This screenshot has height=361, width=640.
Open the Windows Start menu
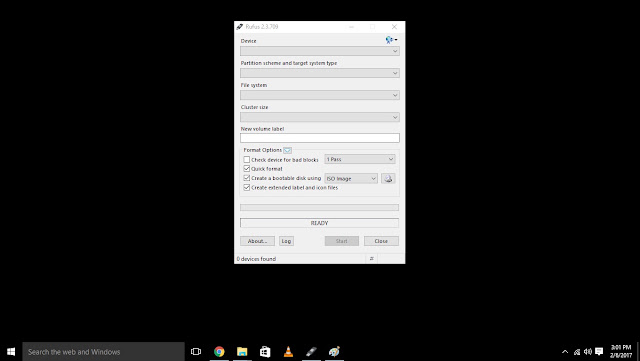(11, 352)
